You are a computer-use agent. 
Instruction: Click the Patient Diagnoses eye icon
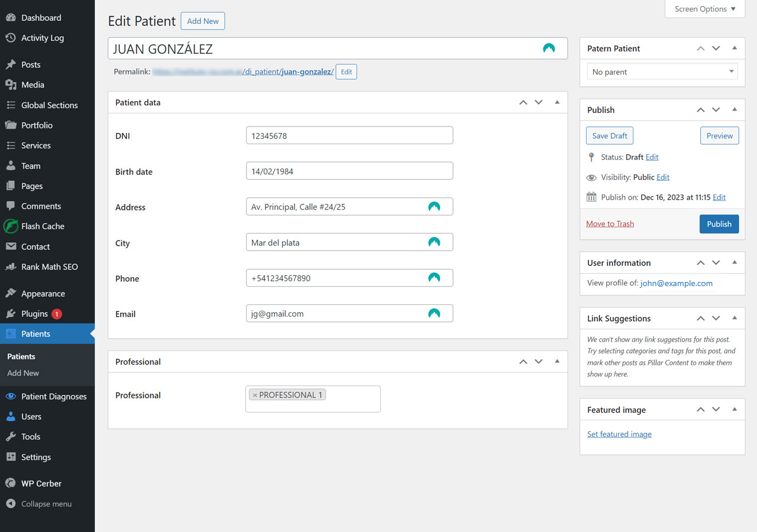coord(11,397)
